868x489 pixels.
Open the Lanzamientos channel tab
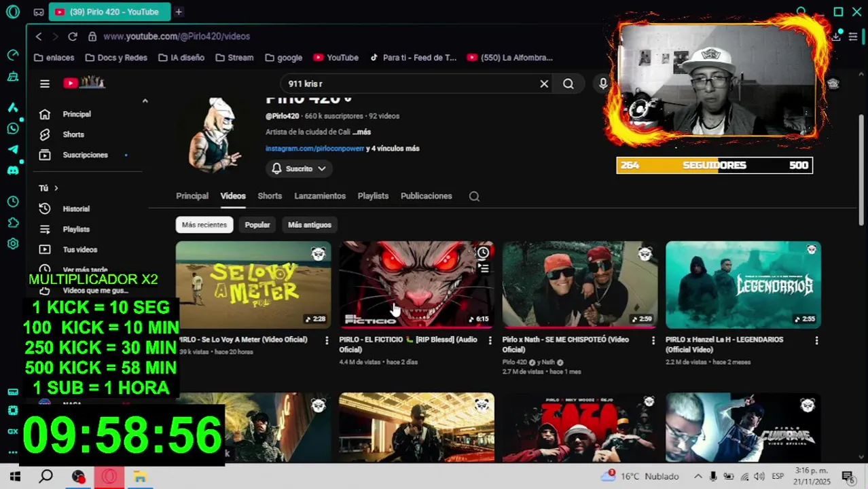coord(320,196)
